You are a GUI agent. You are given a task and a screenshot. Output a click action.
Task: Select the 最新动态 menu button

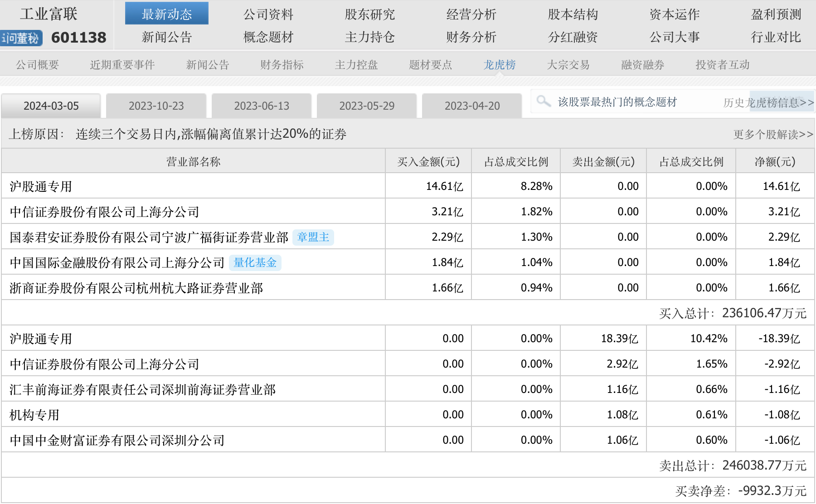click(167, 15)
